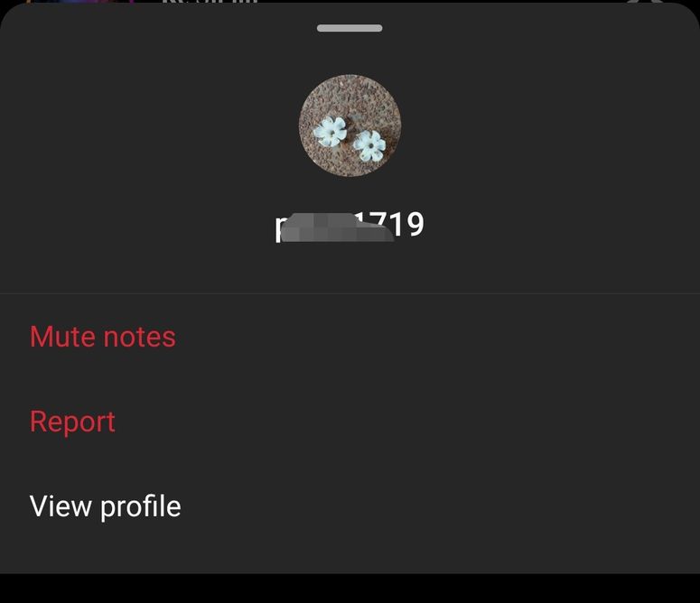Image resolution: width=700 pixels, height=603 pixels.
Task: Tap the bottom sheet drag handle
Action: click(350, 28)
